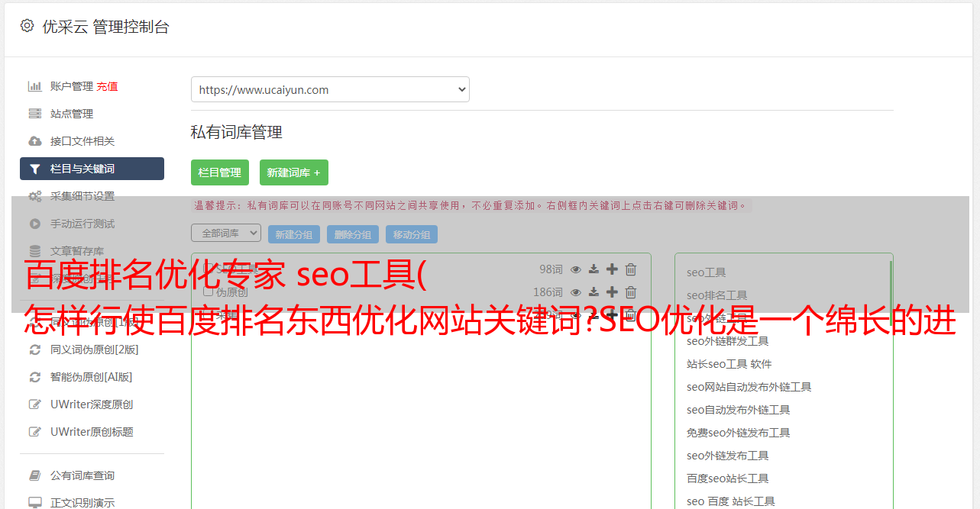Open the https://www.ucaiyun.com site dropdown
980x509 pixels.
(x=330, y=89)
